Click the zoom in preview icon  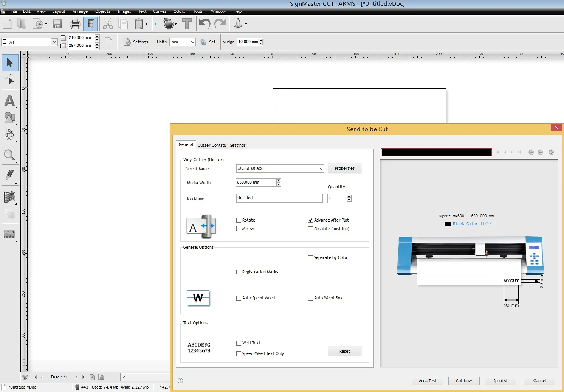click(531, 152)
